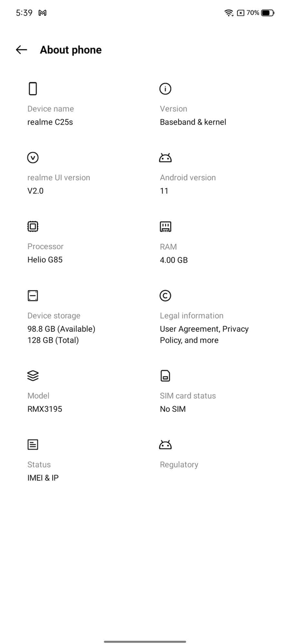Open User Agreement, Privacy Policy text
Image resolution: width=290 pixels, height=644 pixels.
[204, 335]
